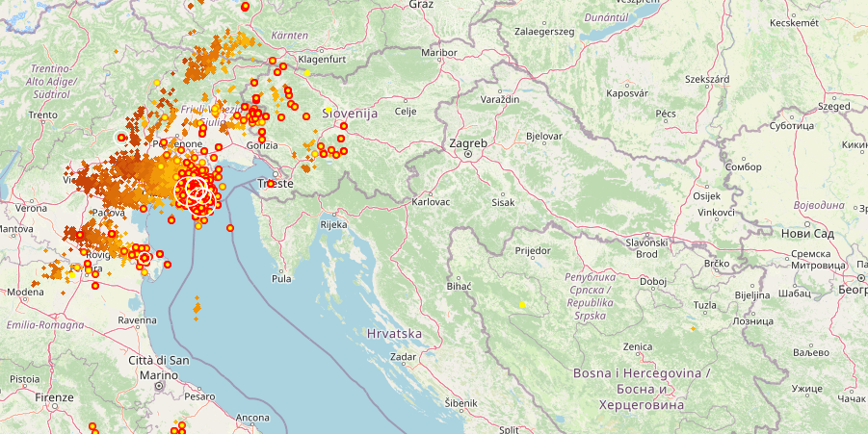This screenshot has width=868, height=434.
Task: Select the Emilia-Romagna region label
Action: coord(45,325)
